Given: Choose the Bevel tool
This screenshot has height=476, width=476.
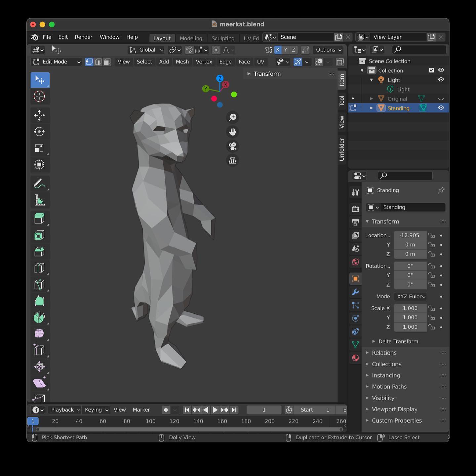Looking at the screenshot, I should point(39,252).
